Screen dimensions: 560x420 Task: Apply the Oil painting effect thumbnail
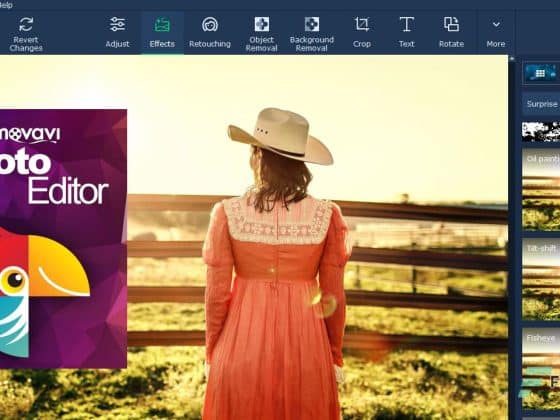pos(541,190)
